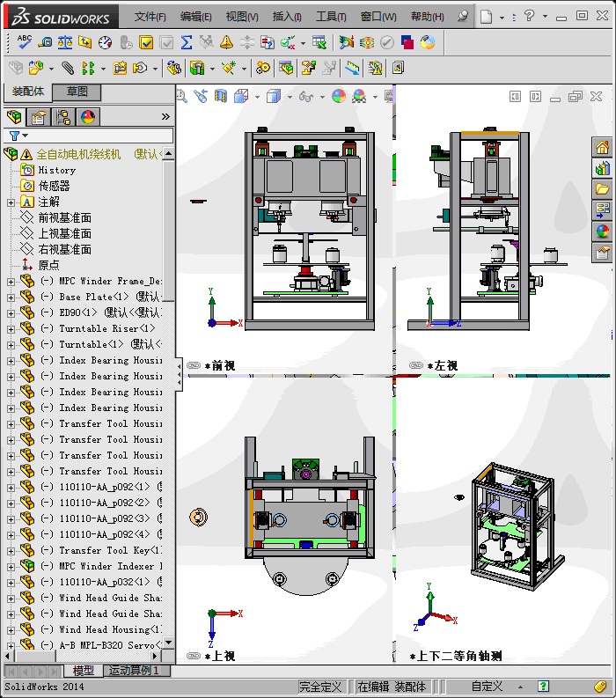
Task: Open SolidWorks Resources home icon in task pane
Action: pyautogui.click(x=602, y=147)
